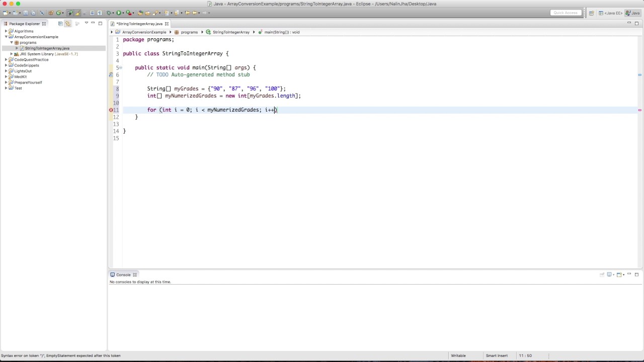Expand the Algorithms project
644x362 pixels.
tap(6, 31)
